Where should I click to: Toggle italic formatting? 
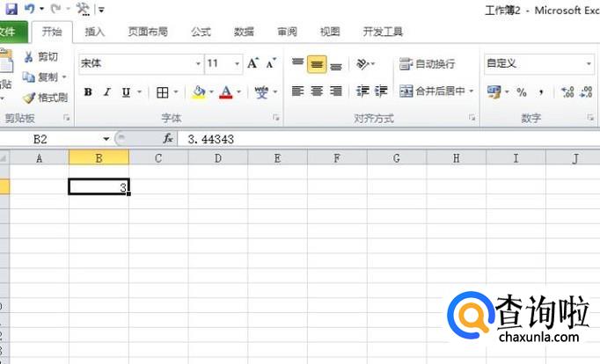[x=107, y=92]
